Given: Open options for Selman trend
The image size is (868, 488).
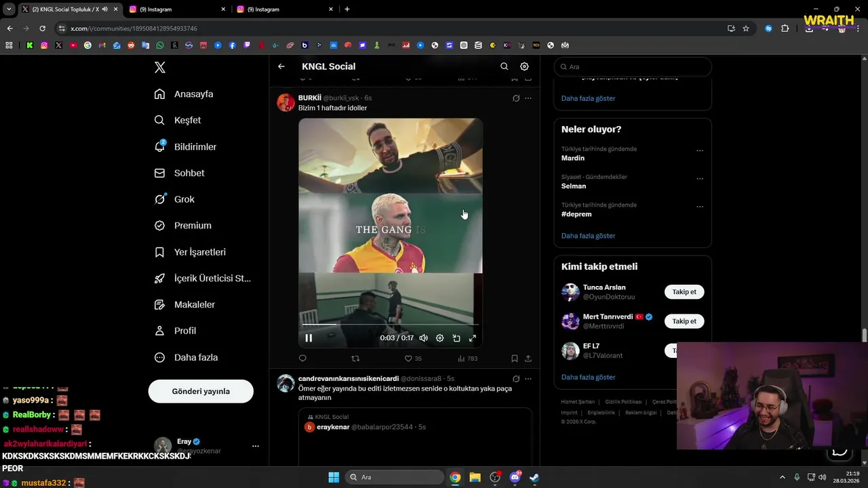Looking at the screenshot, I should (700, 179).
